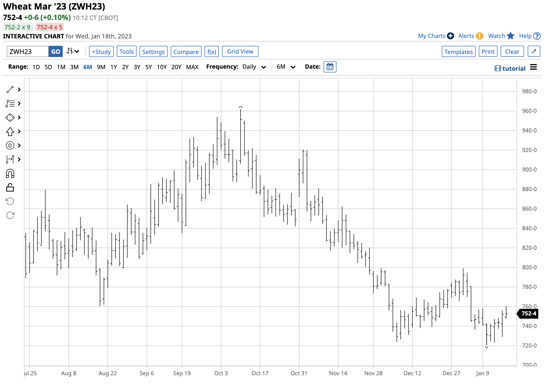The image size is (555, 392).
Task: Click the ZWH23 symbol input field
Action: coord(27,52)
